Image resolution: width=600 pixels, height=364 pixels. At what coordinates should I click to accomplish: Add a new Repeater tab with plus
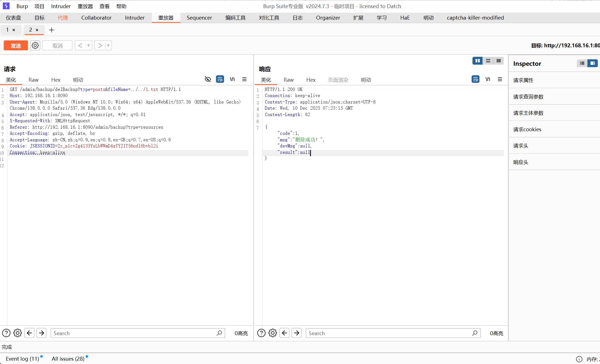[51, 30]
